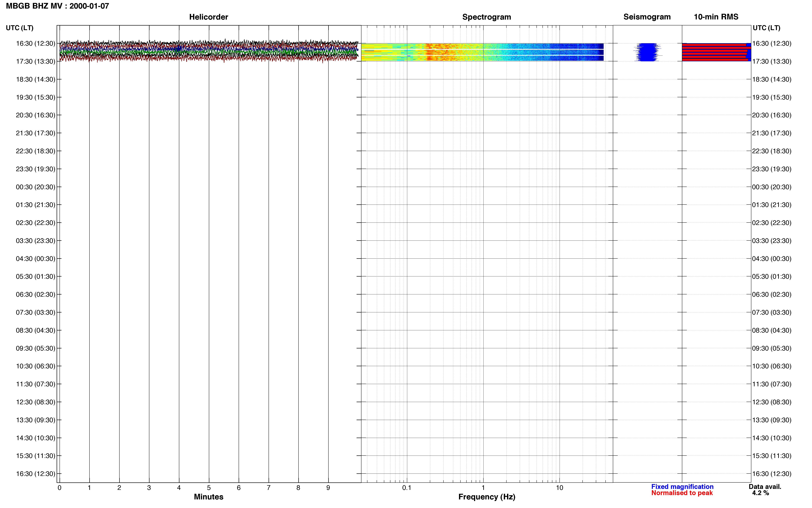Select the 'Spectrogram' panel heading

click(x=487, y=17)
